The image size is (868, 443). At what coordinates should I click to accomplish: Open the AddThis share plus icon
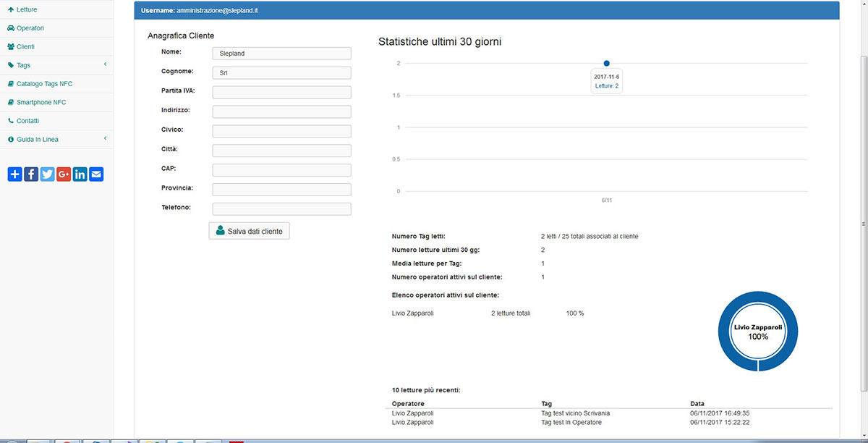click(14, 174)
